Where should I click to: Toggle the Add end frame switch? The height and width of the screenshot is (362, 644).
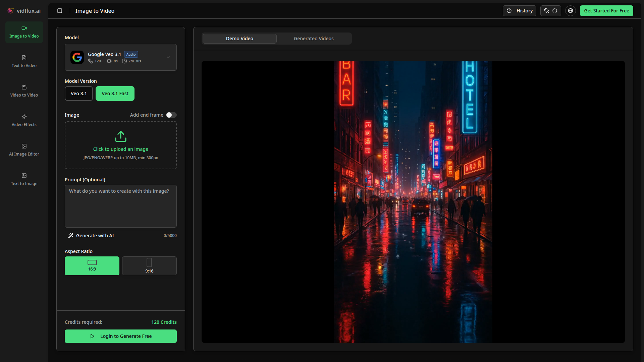click(171, 115)
